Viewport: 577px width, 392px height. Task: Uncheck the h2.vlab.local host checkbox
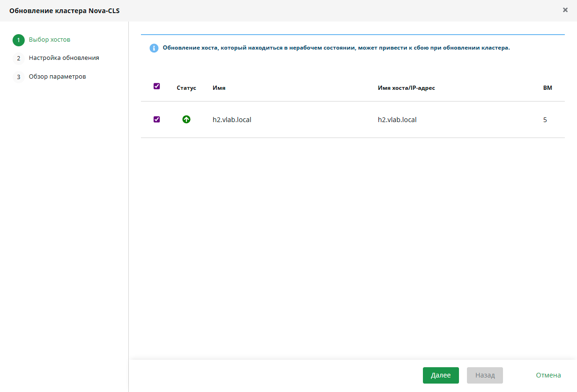pos(157,119)
